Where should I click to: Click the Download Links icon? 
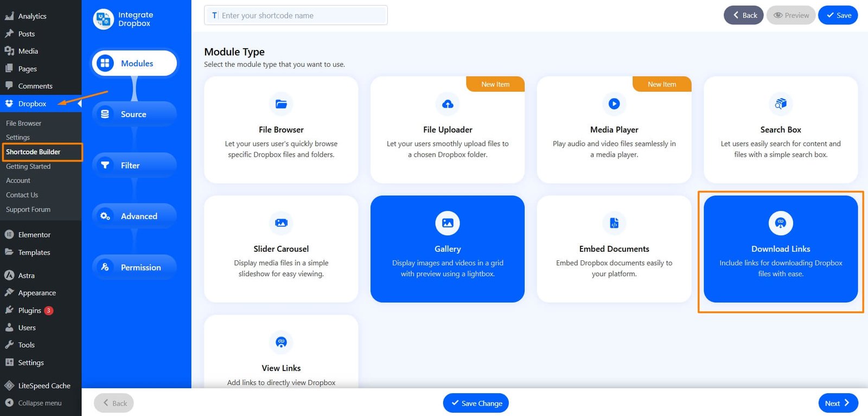pyautogui.click(x=781, y=223)
